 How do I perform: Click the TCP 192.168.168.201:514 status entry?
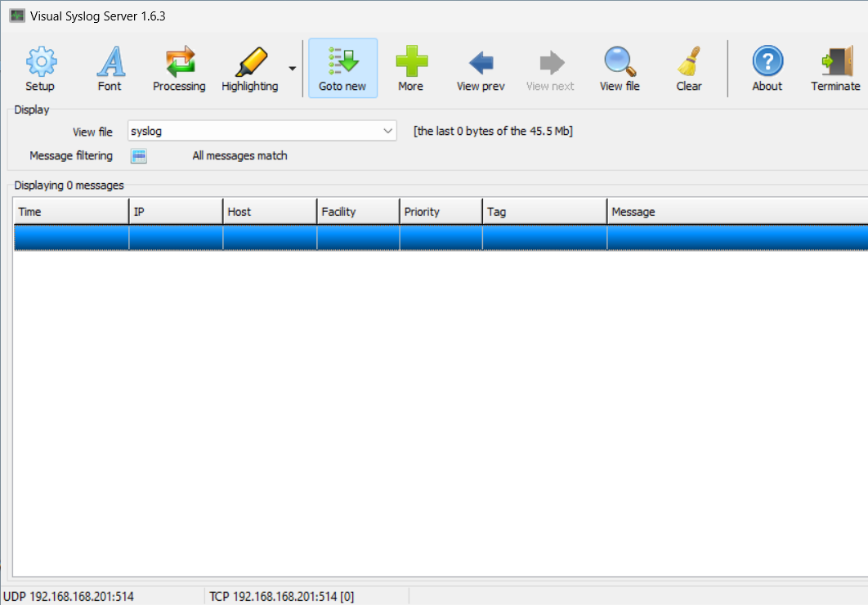point(282,597)
